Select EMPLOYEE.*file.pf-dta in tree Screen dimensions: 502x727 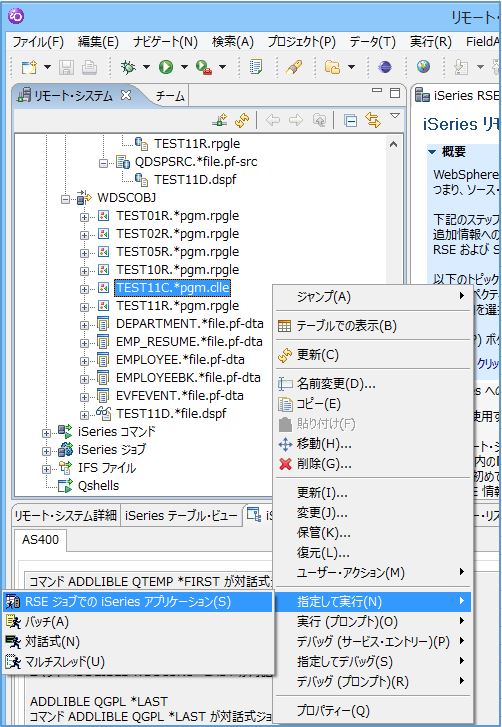coord(180,359)
